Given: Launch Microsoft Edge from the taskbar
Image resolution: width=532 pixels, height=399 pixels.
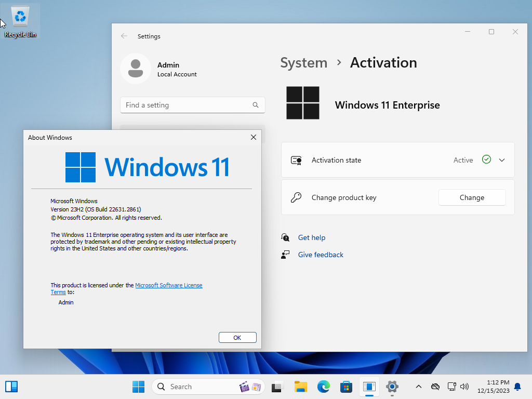Looking at the screenshot, I should coord(323,387).
